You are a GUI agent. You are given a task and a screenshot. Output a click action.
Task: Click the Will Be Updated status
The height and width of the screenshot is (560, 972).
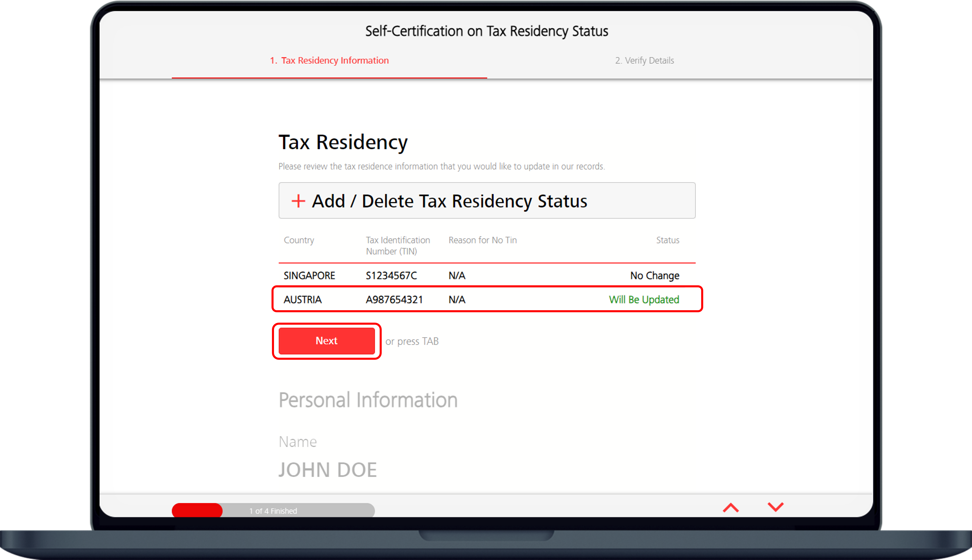[x=644, y=300]
